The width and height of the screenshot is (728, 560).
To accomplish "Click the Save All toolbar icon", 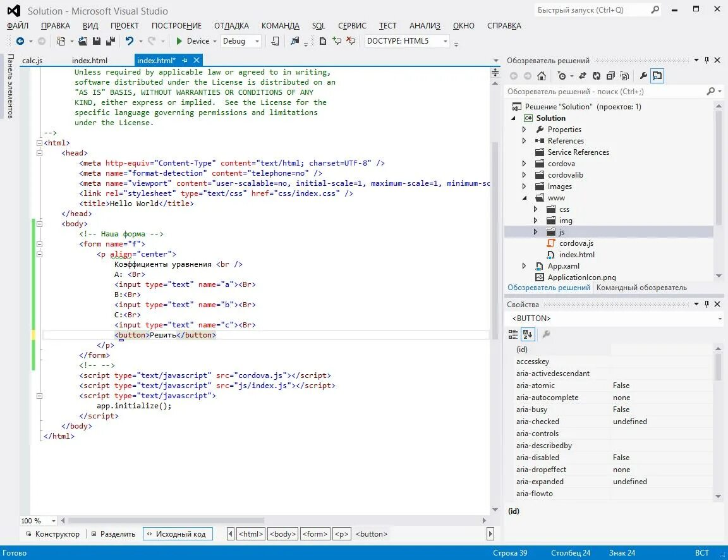I will click(x=111, y=41).
